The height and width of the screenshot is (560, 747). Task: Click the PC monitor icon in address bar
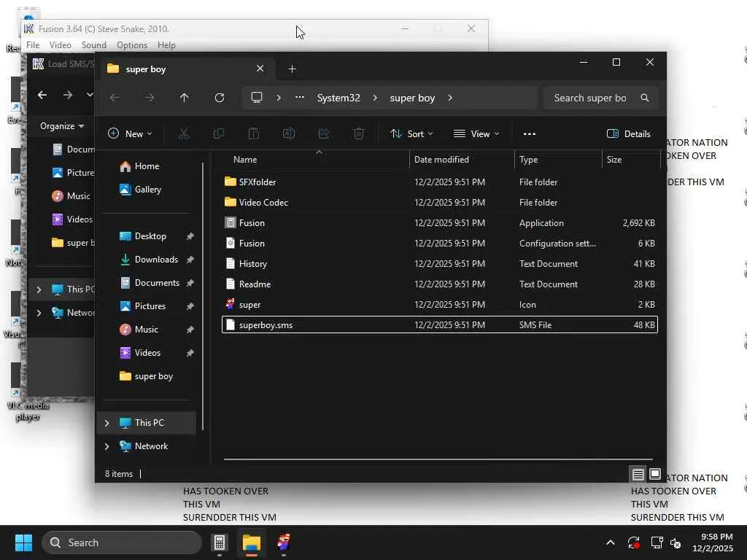tap(257, 98)
